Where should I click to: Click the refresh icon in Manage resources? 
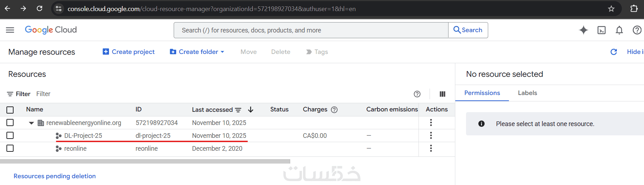tap(614, 52)
